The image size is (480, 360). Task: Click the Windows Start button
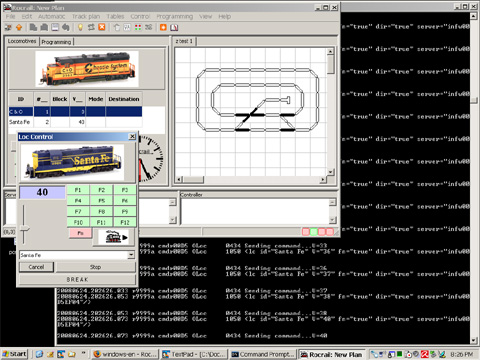pos(14,354)
